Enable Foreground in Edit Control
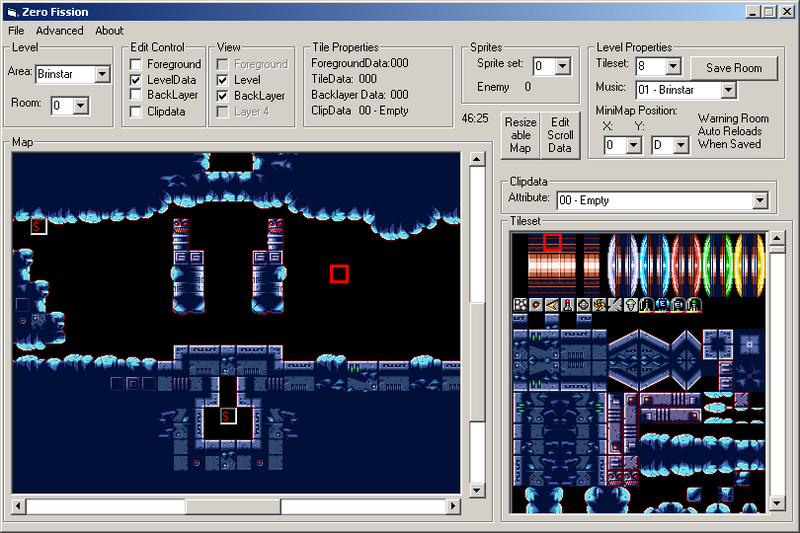Screen dimensions: 800x533 coord(136,64)
